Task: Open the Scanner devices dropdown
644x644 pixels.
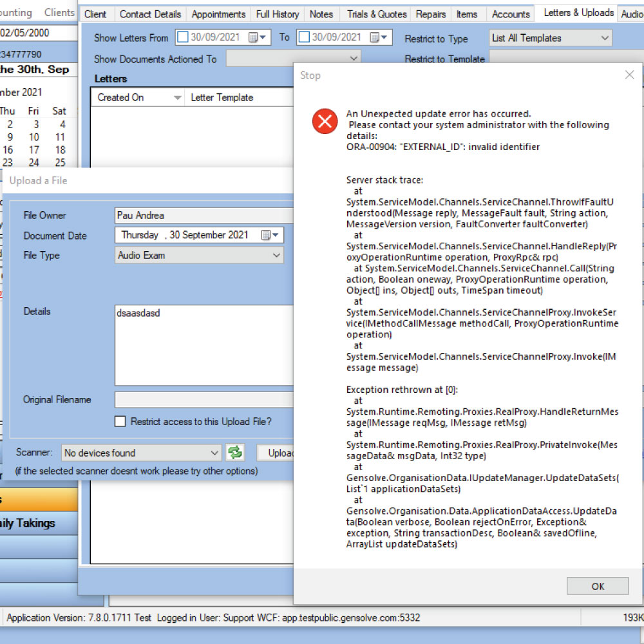Action: [x=141, y=453]
